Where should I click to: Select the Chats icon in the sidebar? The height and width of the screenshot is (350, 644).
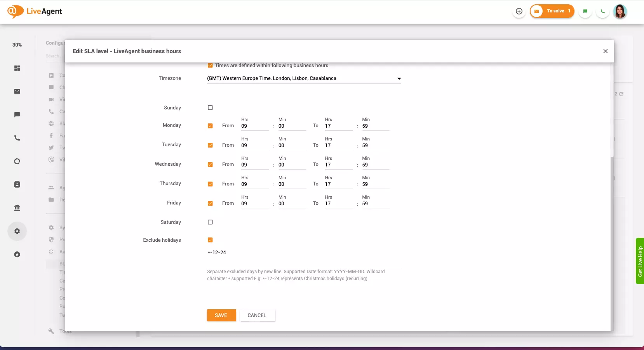[x=17, y=114]
